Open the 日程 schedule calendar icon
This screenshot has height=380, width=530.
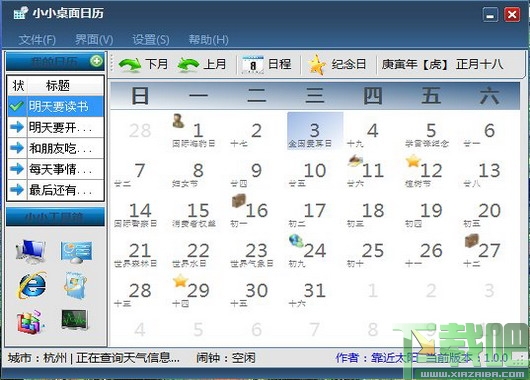pos(252,64)
